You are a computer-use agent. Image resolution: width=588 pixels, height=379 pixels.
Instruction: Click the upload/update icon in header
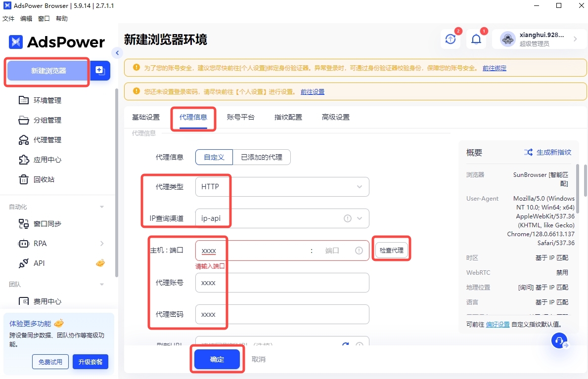click(x=451, y=39)
